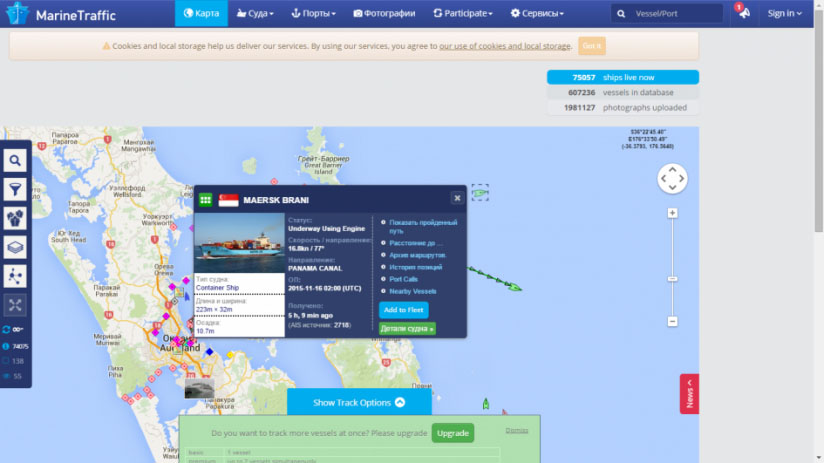Click Расстояние до link
824x463 pixels.
point(416,243)
